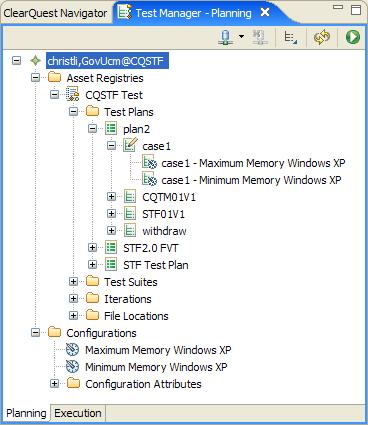This screenshot has height=425, width=368.
Task: Expand the STF2.0 FVT plan
Action: 92,248
